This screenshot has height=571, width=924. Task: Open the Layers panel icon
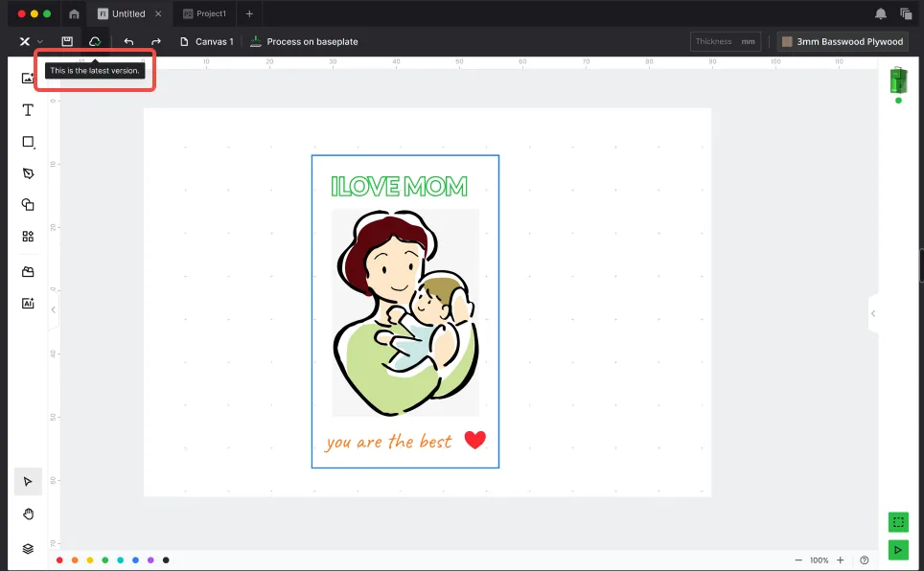coord(28,549)
